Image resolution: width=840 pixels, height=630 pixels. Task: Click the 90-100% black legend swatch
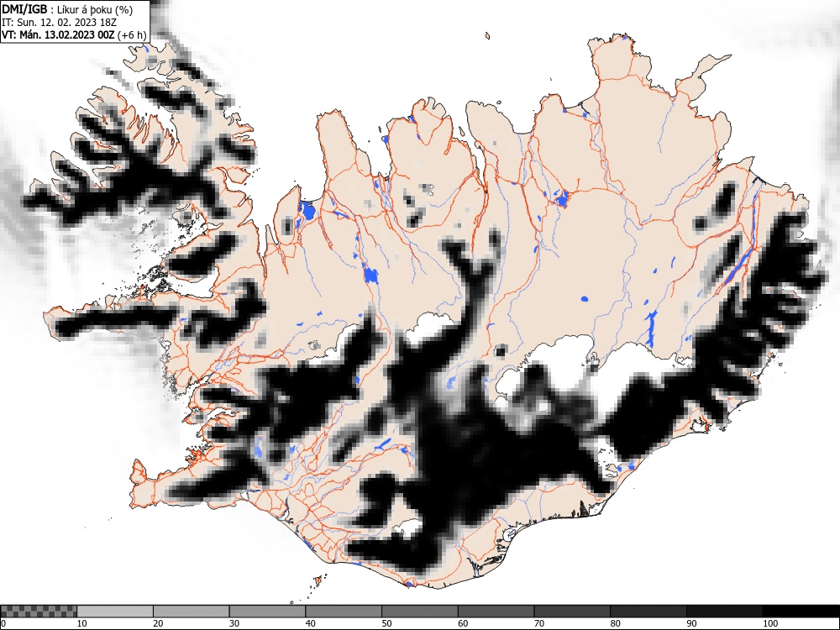724,612
